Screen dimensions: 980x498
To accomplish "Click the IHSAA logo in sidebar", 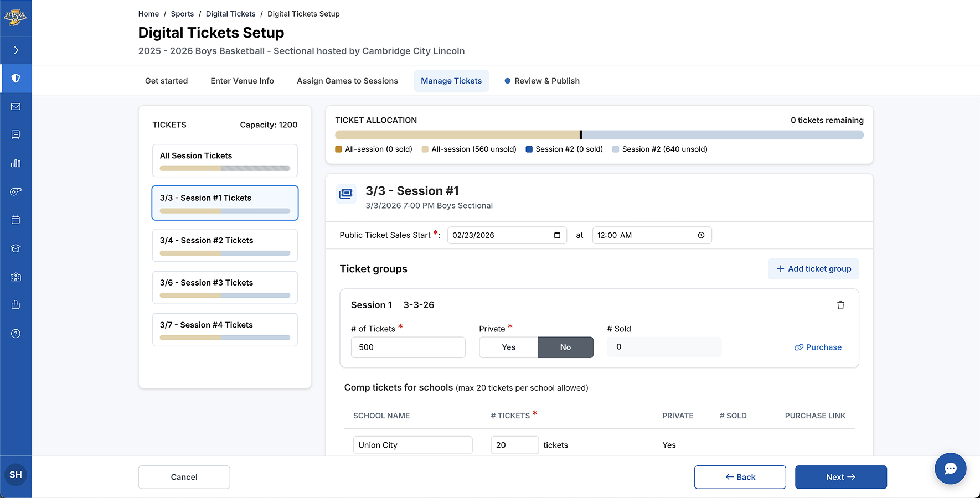I will tap(16, 17).
